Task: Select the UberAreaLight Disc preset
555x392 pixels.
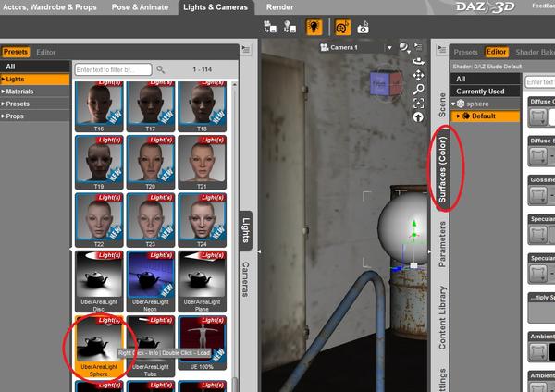Action: 99,281
